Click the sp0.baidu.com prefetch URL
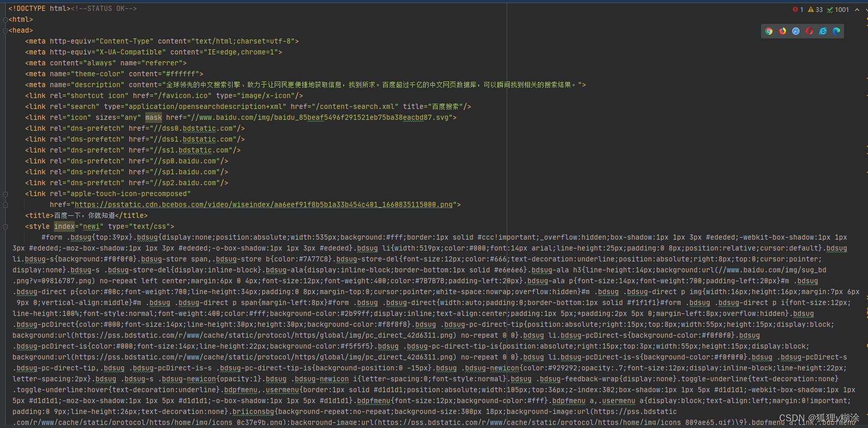 pyautogui.click(x=189, y=161)
